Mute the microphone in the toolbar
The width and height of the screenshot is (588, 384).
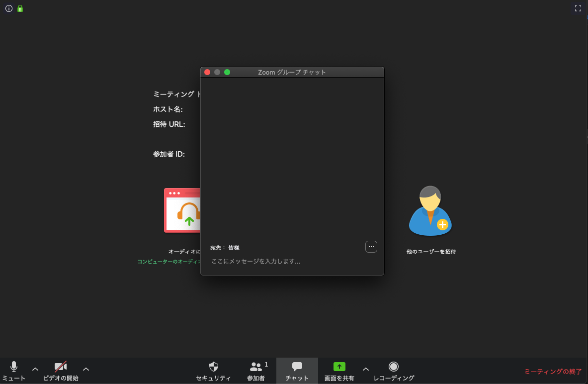click(x=14, y=371)
